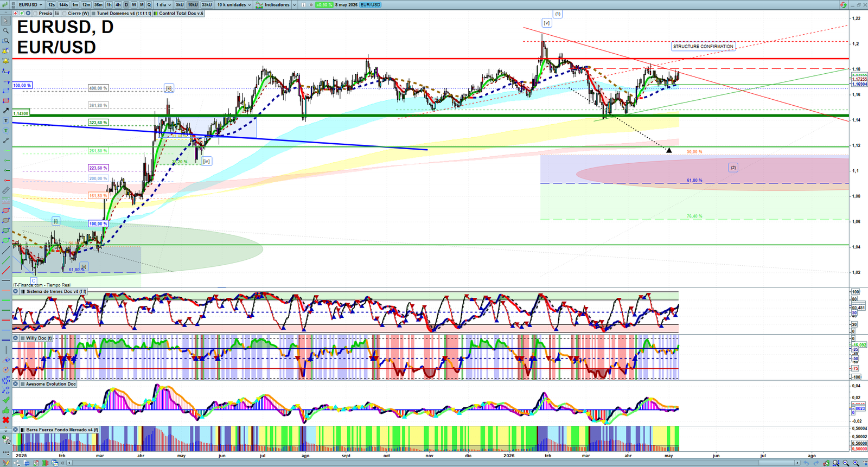The image size is (868, 467).
Task: Select the Q quarterly timeframe
Action: [149, 5]
